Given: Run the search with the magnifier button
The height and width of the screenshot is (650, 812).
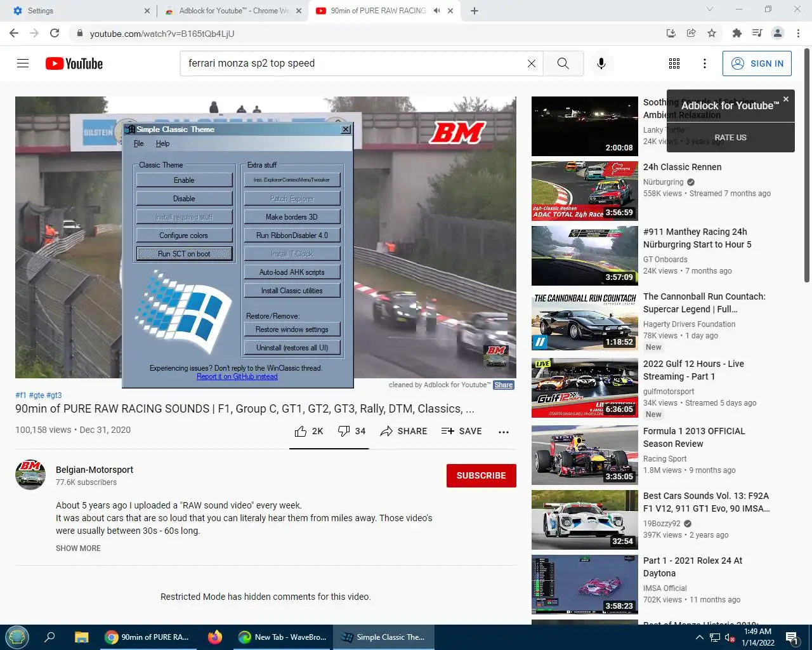Looking at the screenshot, I should 563,63.
